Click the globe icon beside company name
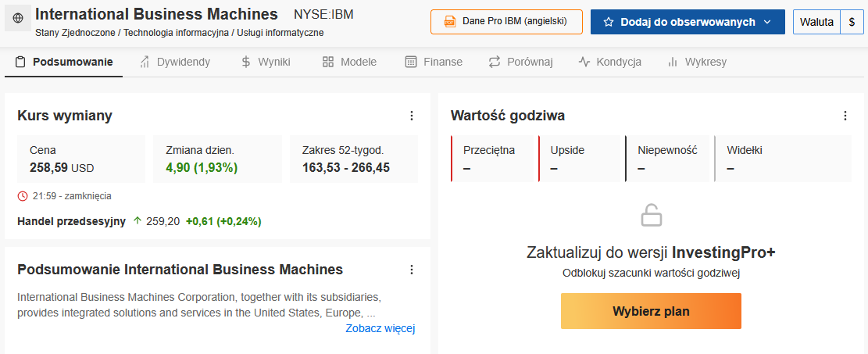Viewport: 868px width, 354px height. 18,19
